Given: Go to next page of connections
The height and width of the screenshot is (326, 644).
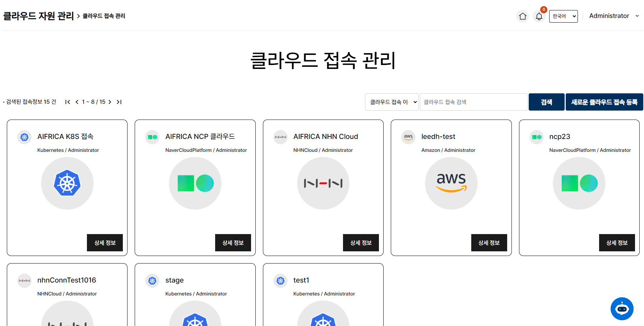Looking at the screenshot, I should (x=110, y=102).
